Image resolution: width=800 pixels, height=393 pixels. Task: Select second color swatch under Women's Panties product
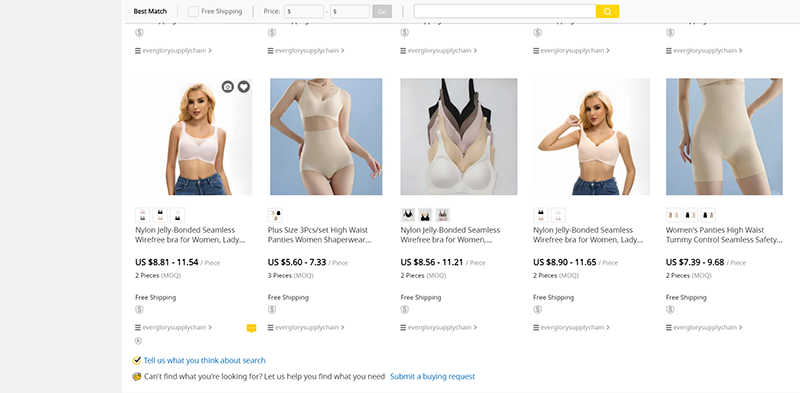691,215
